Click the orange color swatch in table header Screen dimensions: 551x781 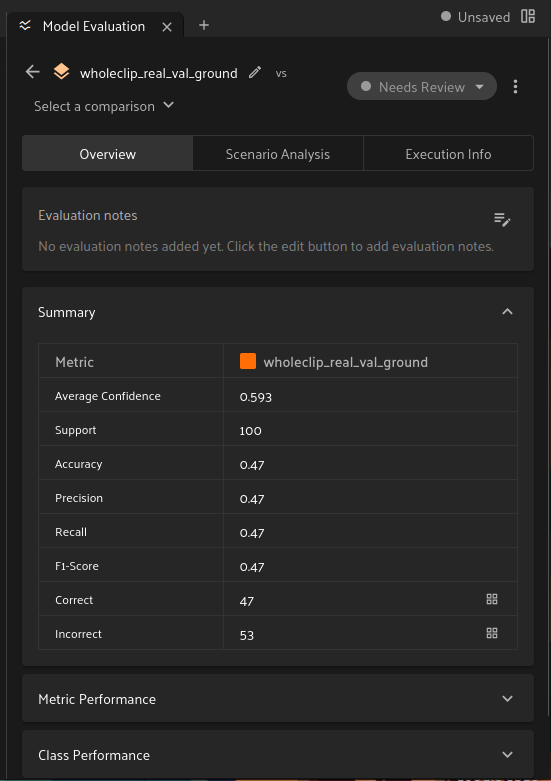point(248,361)
